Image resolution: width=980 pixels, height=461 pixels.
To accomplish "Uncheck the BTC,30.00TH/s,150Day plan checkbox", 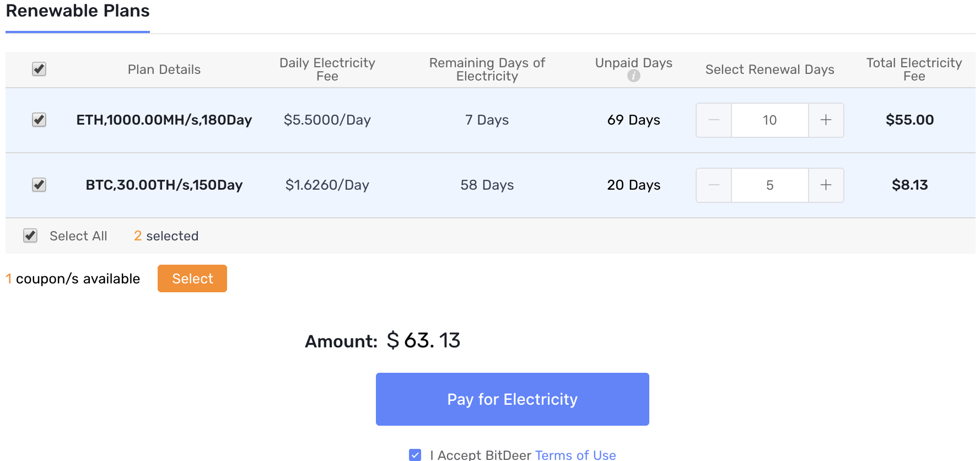I will [x=39, y=185].
